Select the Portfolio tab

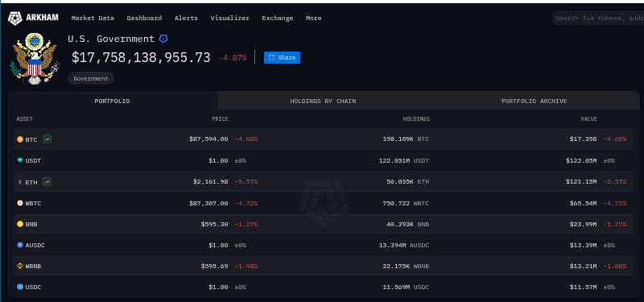(x=112, y=101)
